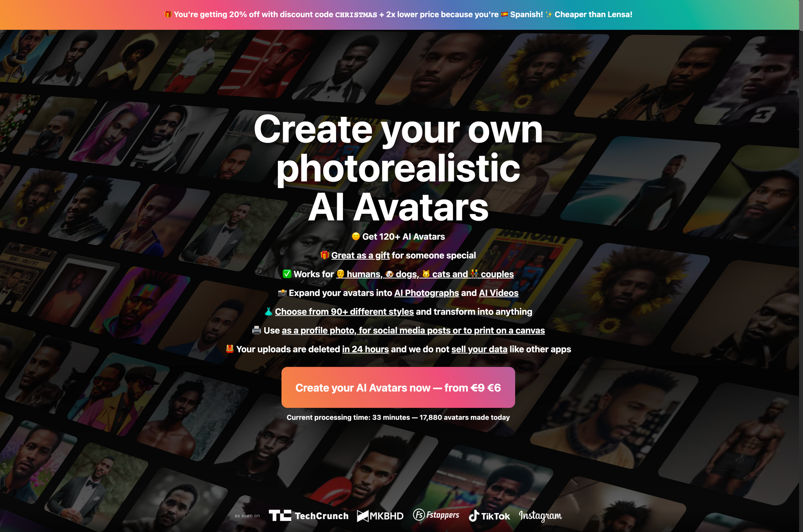Click the TikTok logo
The image size is (803, 532).
pyautogui.click(x=489, y=516)
